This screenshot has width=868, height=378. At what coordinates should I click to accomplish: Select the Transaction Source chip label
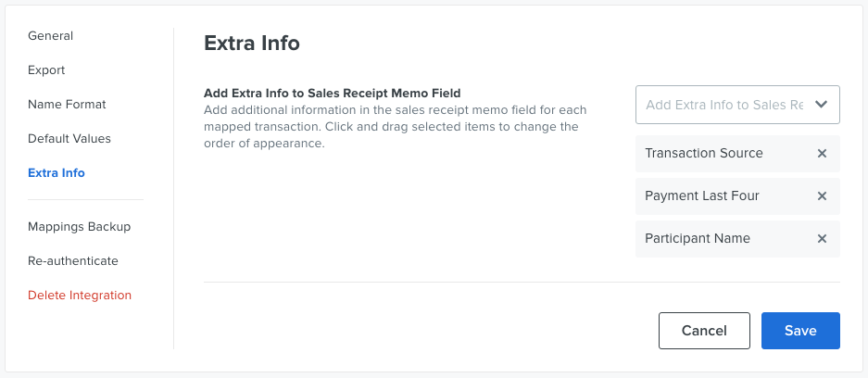(x=704, y=153)
